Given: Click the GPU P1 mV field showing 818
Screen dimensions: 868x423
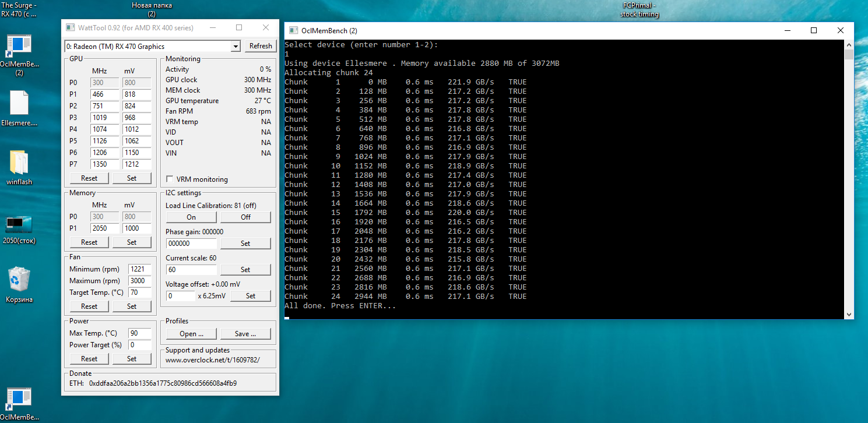Looking at the screenshot, I should (x=136, y=94).
